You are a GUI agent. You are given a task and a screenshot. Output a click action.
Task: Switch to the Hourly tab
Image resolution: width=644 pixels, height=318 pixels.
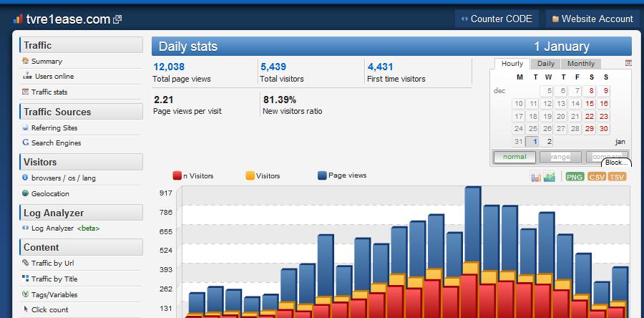(512, 64)
